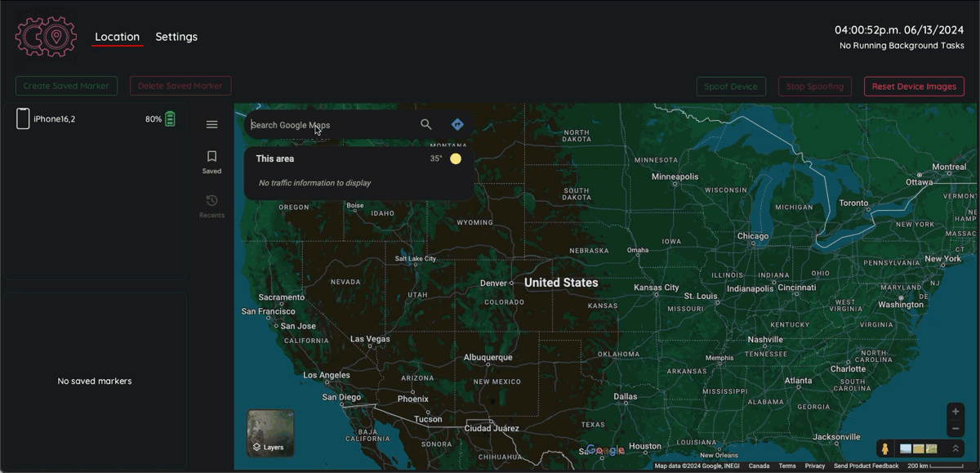Click the Albuquerque label on map
This screenshot has height=473, width=980.
[x=488, y=358]
